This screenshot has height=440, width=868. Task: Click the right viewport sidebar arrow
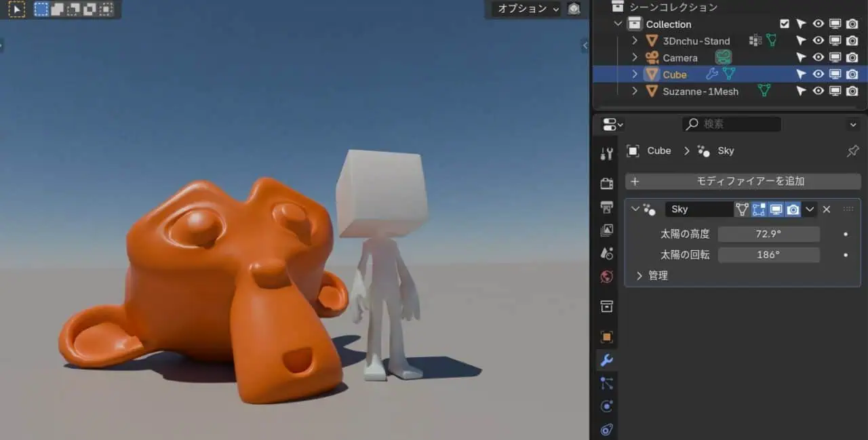tap(585, 45)
